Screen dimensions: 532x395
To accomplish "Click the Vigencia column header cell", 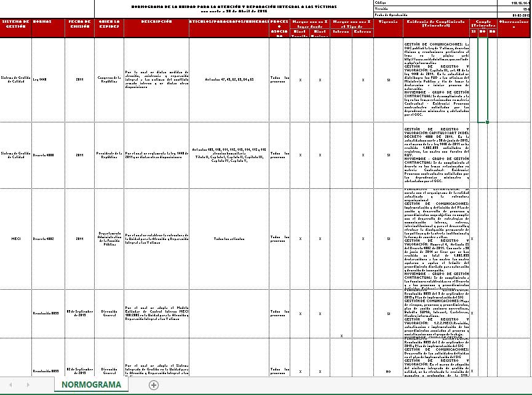I will click(388, 28).
